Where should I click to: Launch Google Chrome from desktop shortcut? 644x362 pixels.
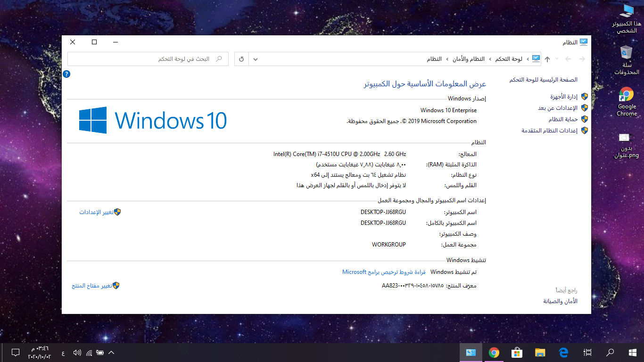click(627, 101)
